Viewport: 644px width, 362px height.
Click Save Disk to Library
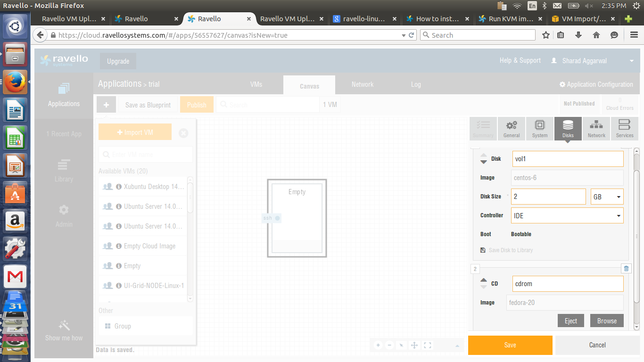[507, 250]
